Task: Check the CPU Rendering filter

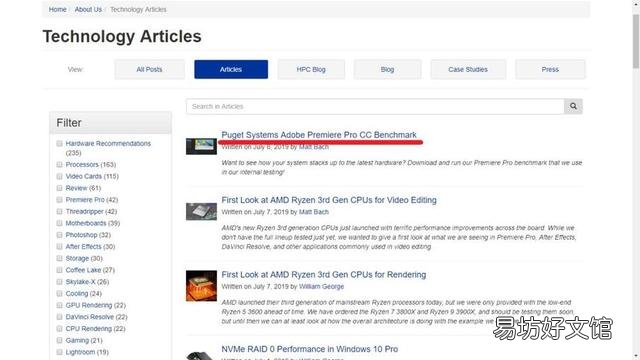Action: (x=60, y=329)
